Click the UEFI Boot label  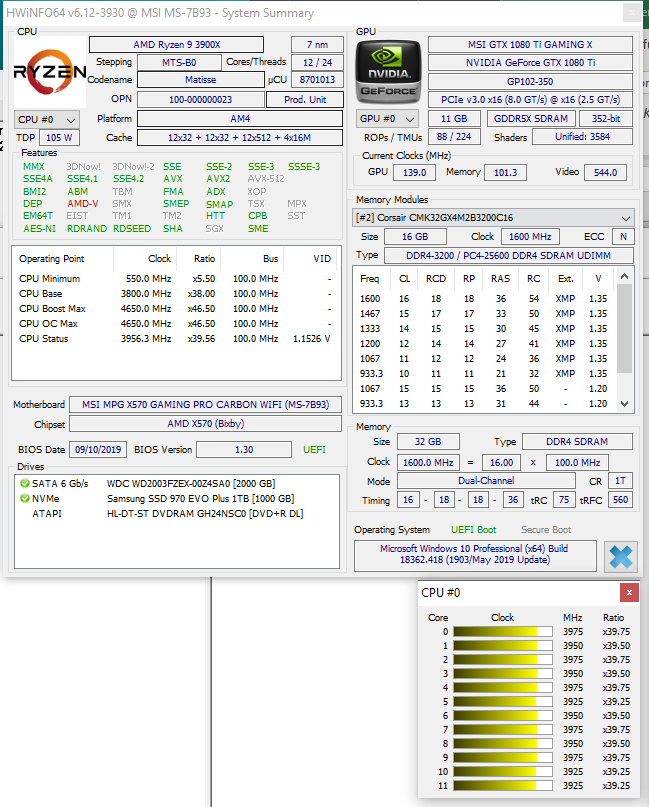[x=473, y=530]
